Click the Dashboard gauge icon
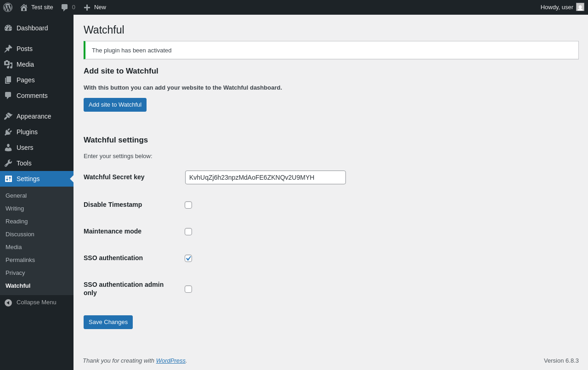The width and height of the screenshot is (588, 370). [8, 28]
